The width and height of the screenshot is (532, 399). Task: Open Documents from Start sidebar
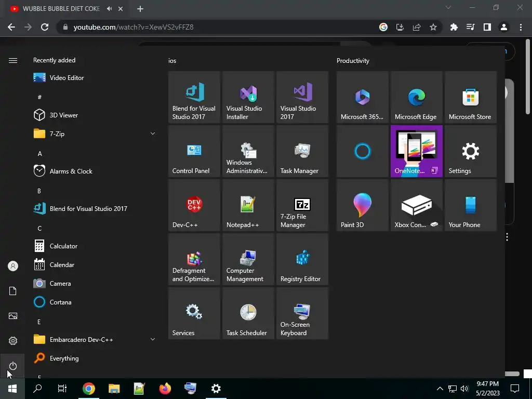pyautogui.click(x=12, y=291)
